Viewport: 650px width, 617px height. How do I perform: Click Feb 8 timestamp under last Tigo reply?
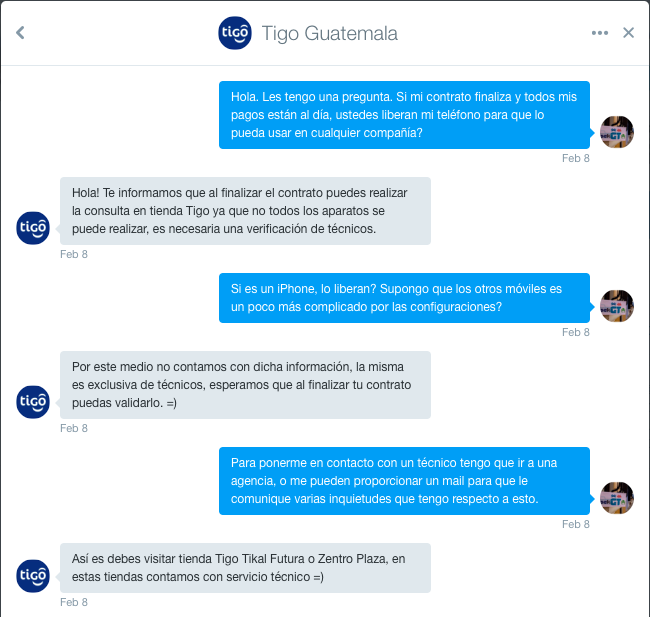coord(74,602)
